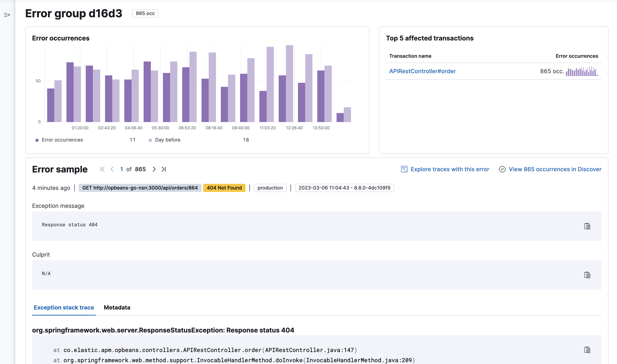Switch to the Metadata tab

coord(117,307)
